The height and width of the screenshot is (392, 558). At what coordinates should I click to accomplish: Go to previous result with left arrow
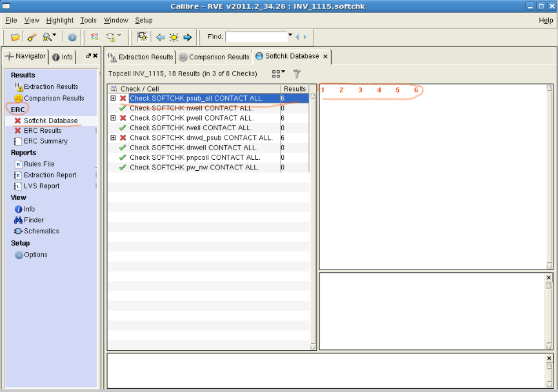[160, 37]
